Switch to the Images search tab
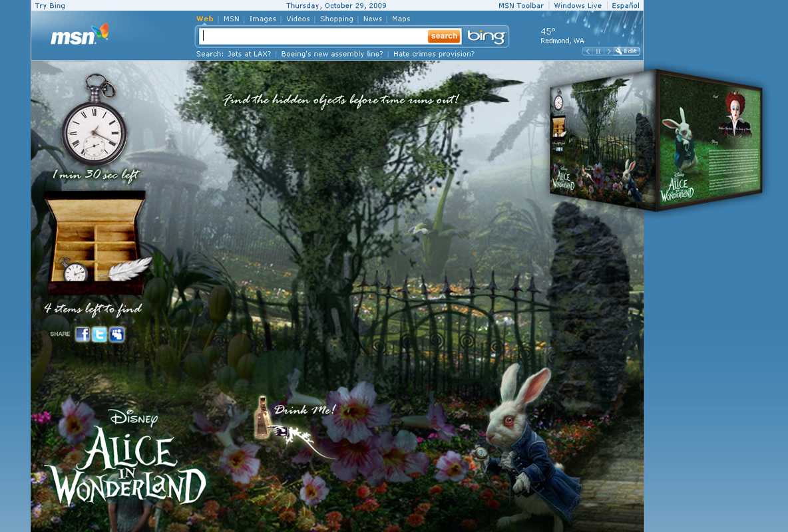 263,19
